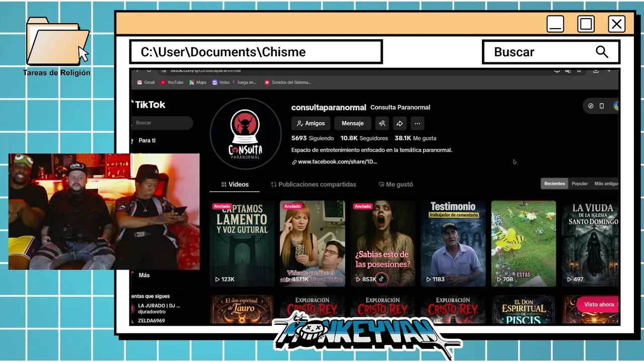Click the 123K play count

225,279
